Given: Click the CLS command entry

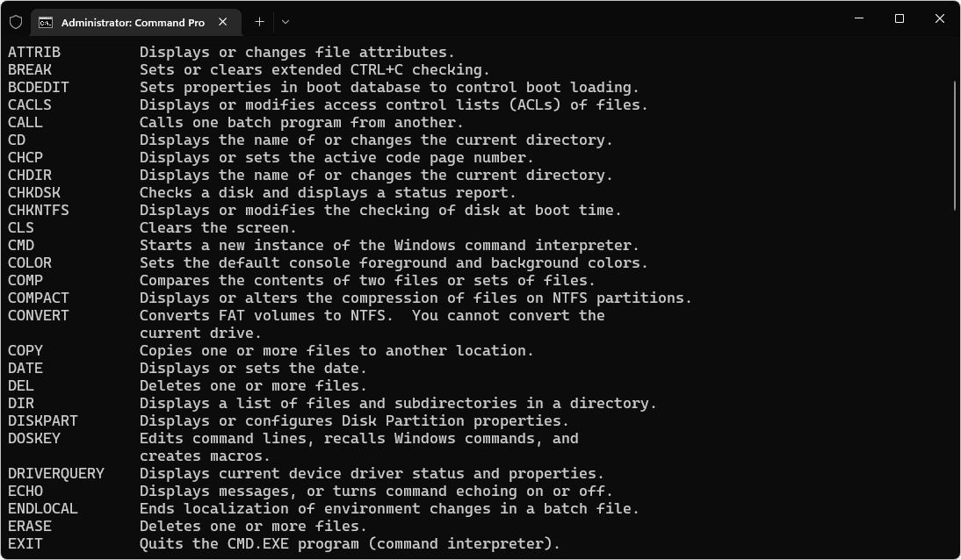Looking at the screenshot, I should point(20,227).
